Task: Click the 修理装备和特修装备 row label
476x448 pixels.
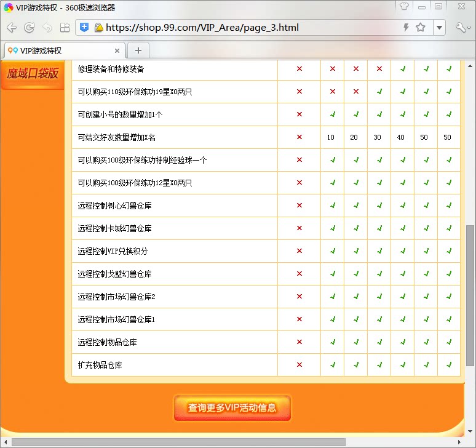Action: 111,69
